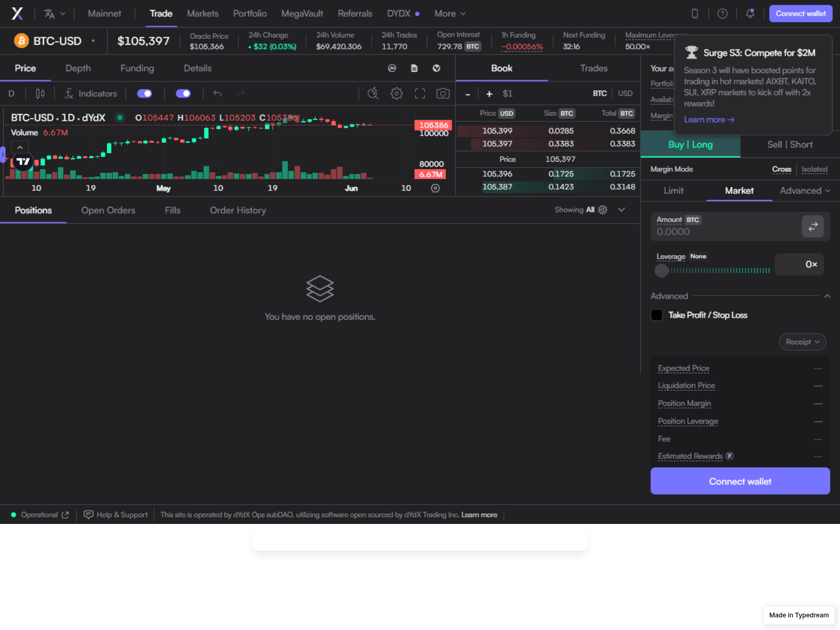Open the More navigation dropdown
The width and height of the screenshot is (840, 630).
tap(450, 14)
